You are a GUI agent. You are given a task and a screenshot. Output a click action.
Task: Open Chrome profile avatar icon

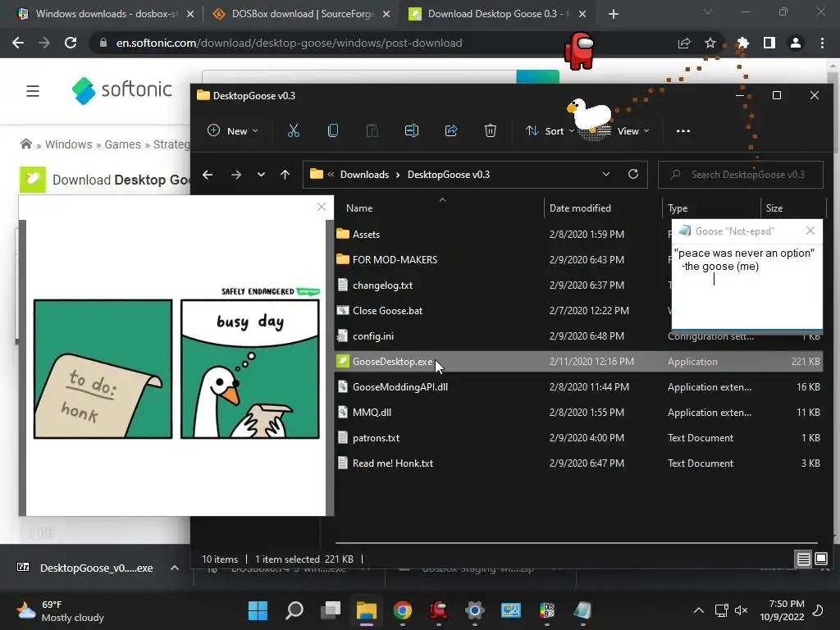[x=796, y=43]
